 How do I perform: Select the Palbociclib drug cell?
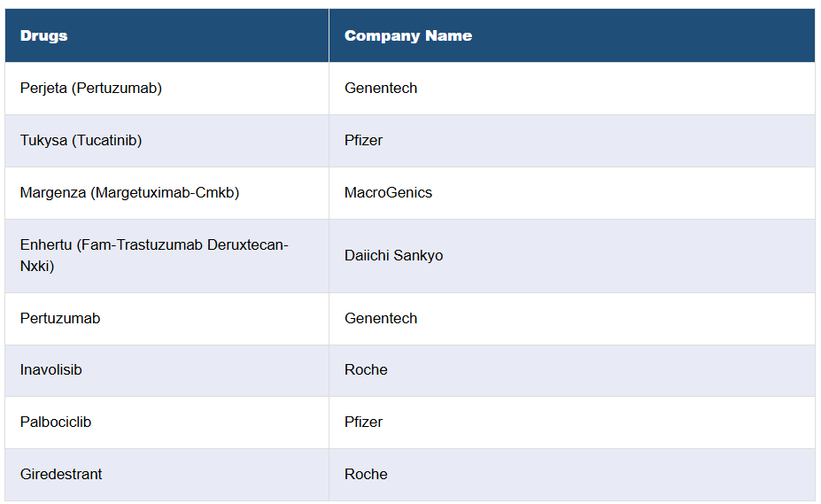[56, 423]
